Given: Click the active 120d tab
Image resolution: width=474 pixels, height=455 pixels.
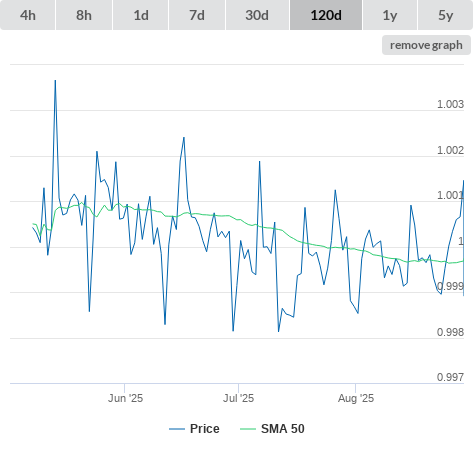Looking at the screenshot, I should (326, 15).
